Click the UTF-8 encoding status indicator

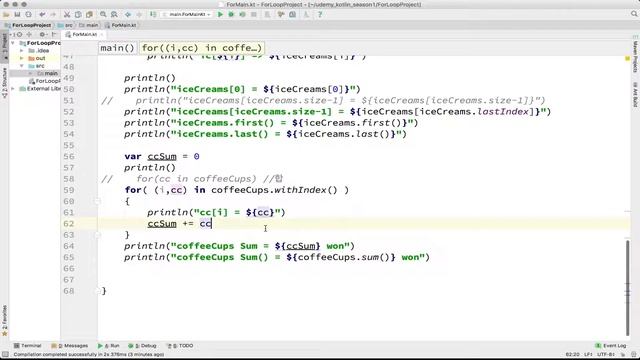click(x=606, y=355)
